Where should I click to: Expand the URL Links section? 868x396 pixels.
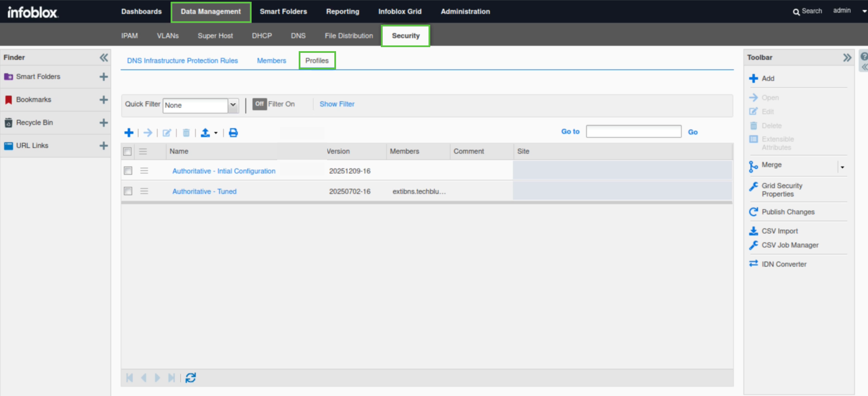tap(104, 146)
